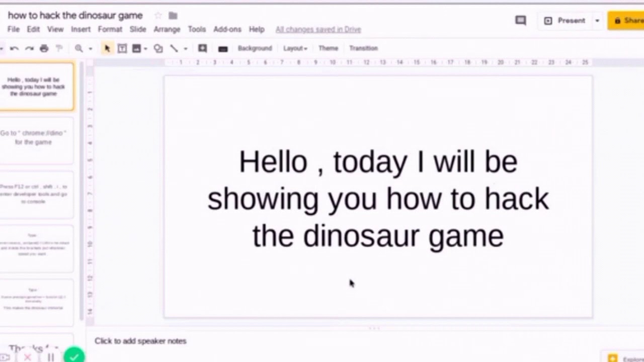Select the Shape tool icon
The image size is (644, 362).
[x=158, y=48]
